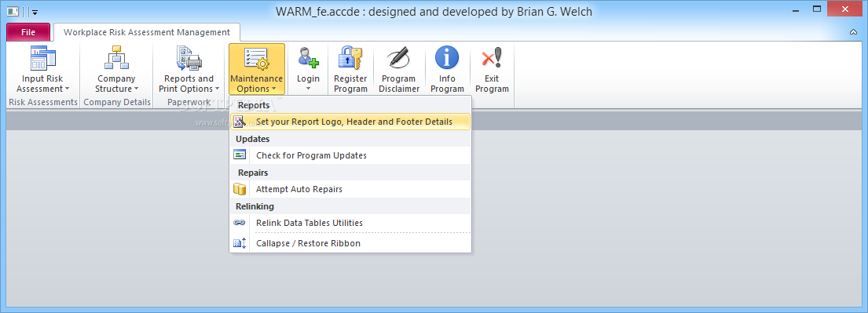Open the File tab
The height and width of the screenshot is (313, 868).
click(28, 32)
